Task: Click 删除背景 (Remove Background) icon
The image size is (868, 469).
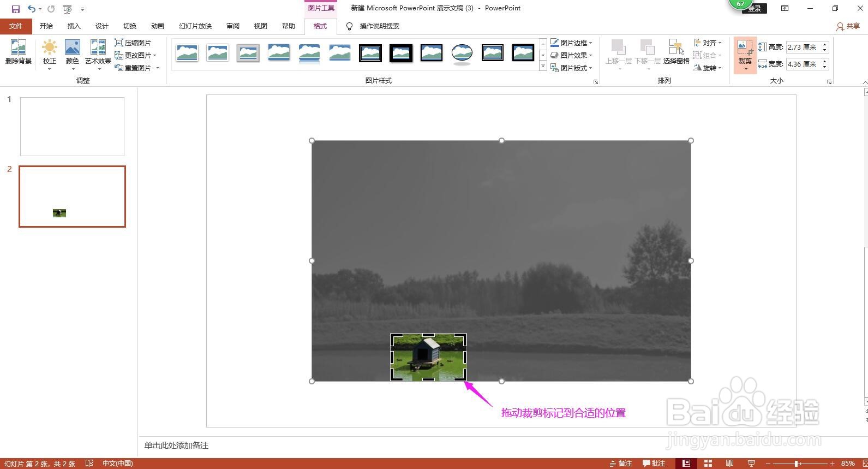Action: pos(19,52)
